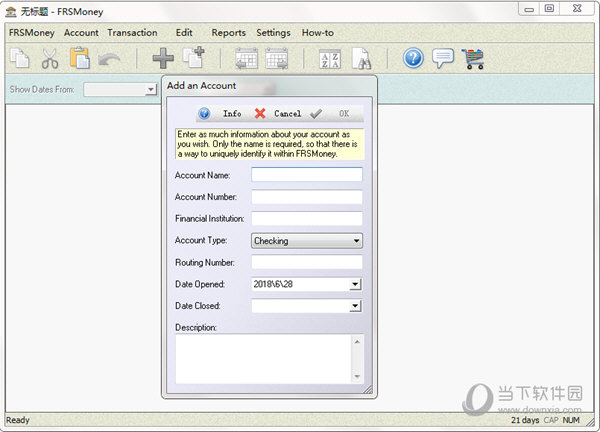600x432 pixels.
Task: Click the dialog resize grip corner
Action: [368, 389]
